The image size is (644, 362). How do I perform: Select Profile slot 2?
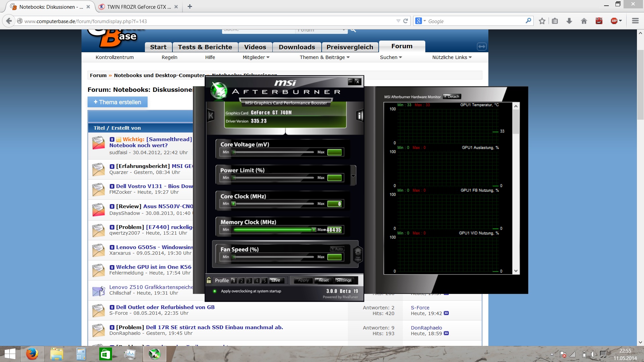pos(241,281)
